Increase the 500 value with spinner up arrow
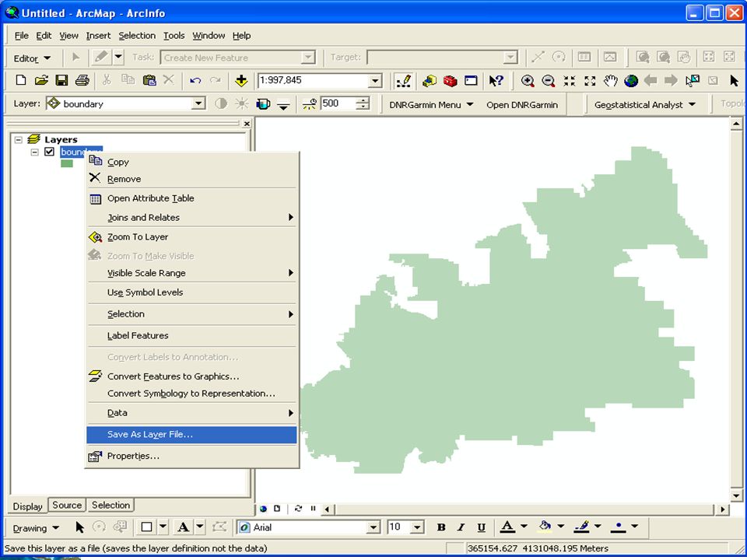The image size is (747, 560). coord(363,100)
